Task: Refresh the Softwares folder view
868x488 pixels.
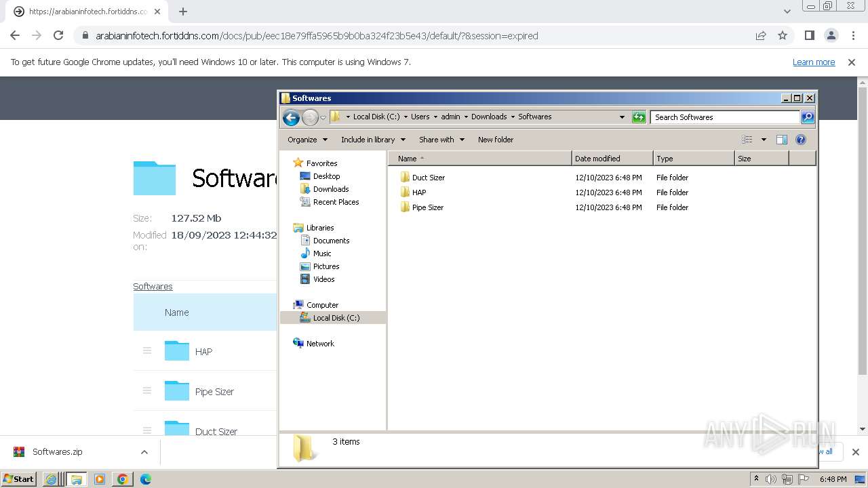Action: pos(639,117)
